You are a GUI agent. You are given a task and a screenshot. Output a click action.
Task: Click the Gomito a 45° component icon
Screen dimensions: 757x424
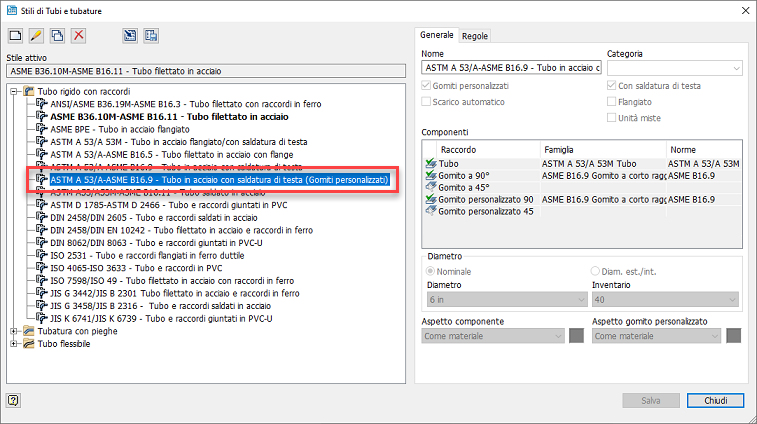point(431,187)
